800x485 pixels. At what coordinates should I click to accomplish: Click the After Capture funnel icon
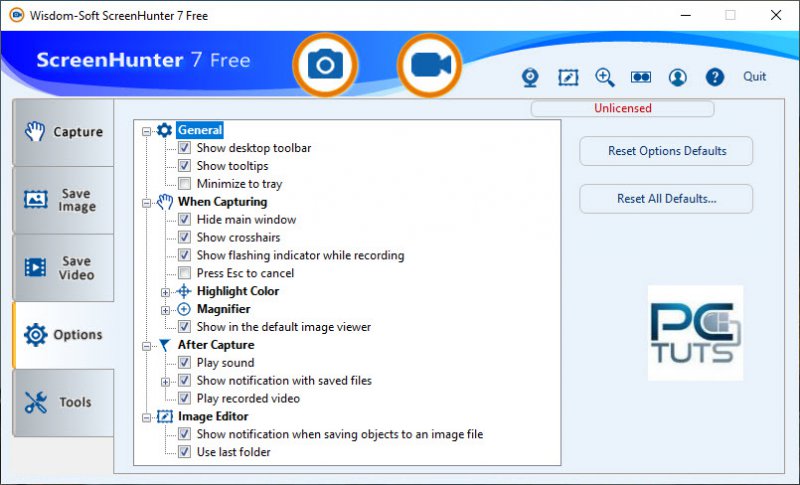pos(164,345)
